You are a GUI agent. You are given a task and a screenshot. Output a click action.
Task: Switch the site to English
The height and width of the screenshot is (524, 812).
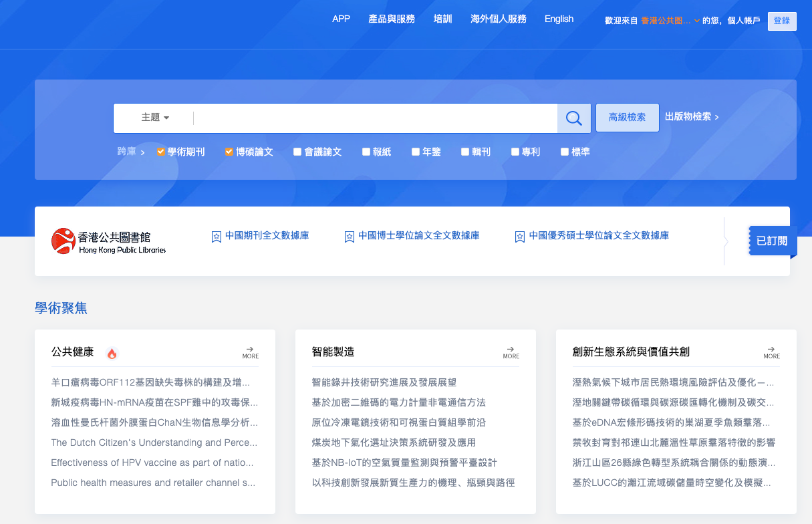click(x=559, y=19)
